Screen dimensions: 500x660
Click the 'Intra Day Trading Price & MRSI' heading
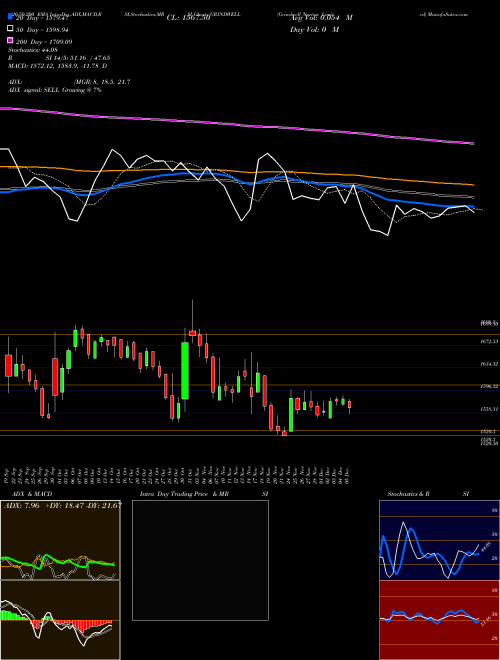coord(204,494)
